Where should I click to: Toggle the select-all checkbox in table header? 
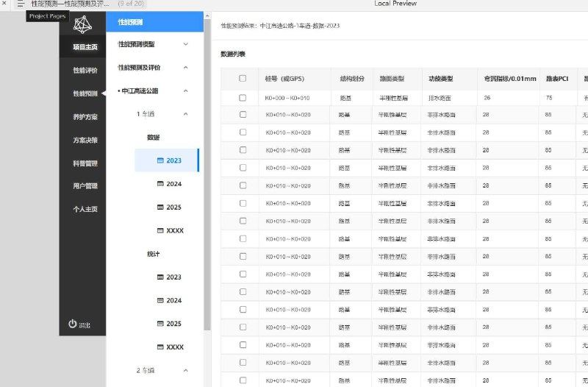click(x=243, y=78)
